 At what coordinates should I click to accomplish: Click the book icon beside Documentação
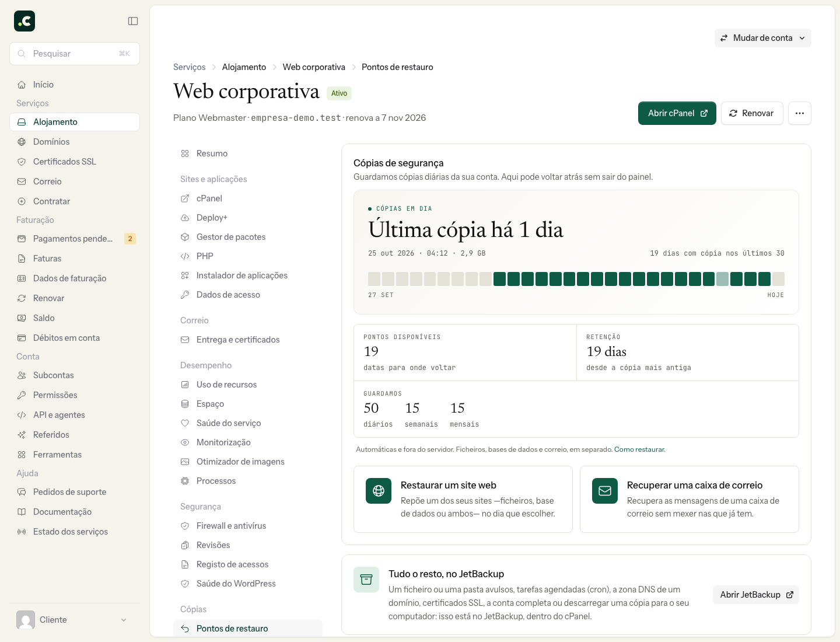[x=22, y=512]
